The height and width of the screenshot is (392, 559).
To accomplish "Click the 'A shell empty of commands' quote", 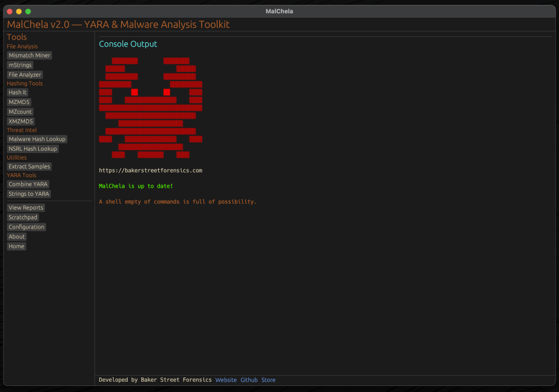I will point(177,202).
